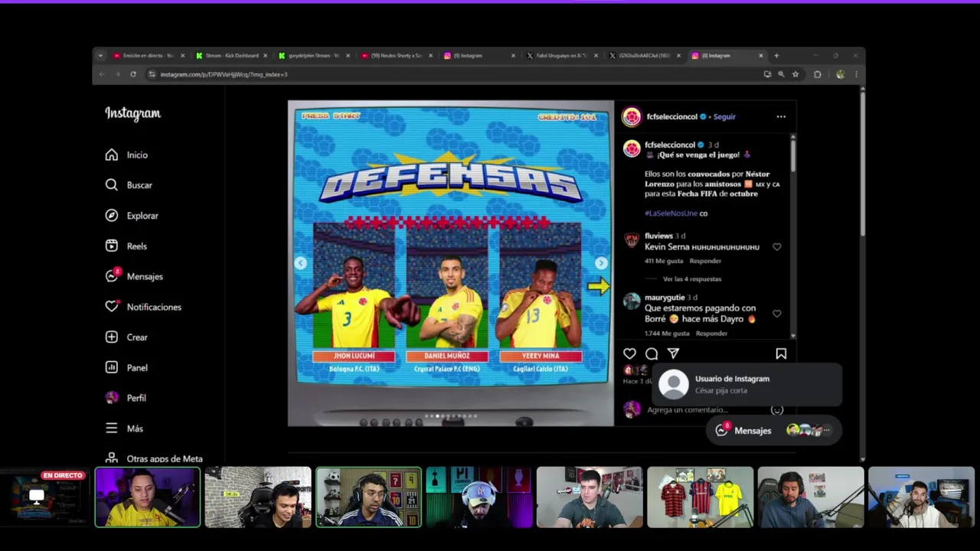Screen dimensions: 980x551
Task: Share the post with paper-plane icon
Action: [x=673, y=354]
